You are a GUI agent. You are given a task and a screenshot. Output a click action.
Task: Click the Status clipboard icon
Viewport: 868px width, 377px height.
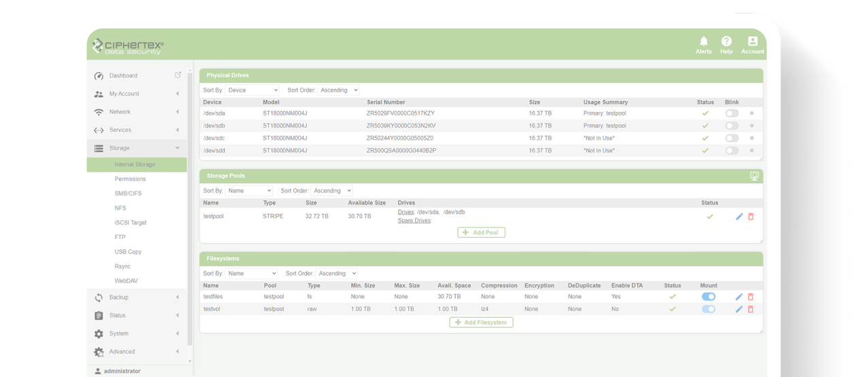tap(98, 316)
